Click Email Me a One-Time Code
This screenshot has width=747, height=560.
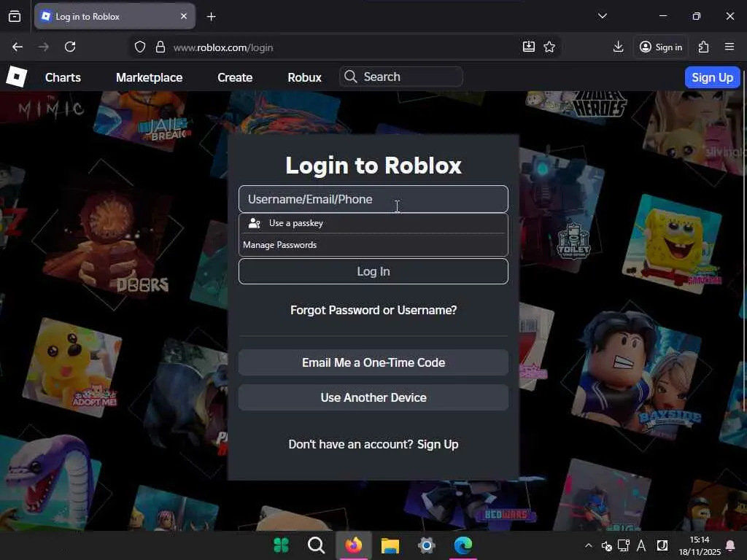click(373, 362)
